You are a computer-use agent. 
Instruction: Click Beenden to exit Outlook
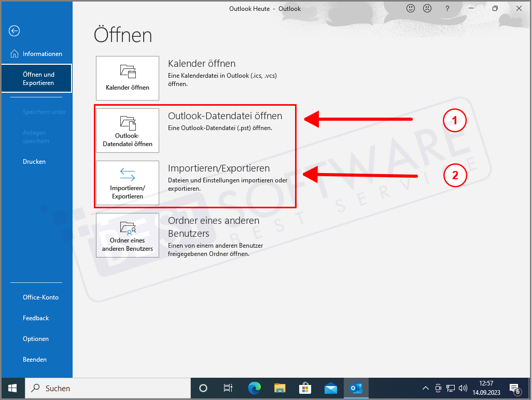pos(34,359)
